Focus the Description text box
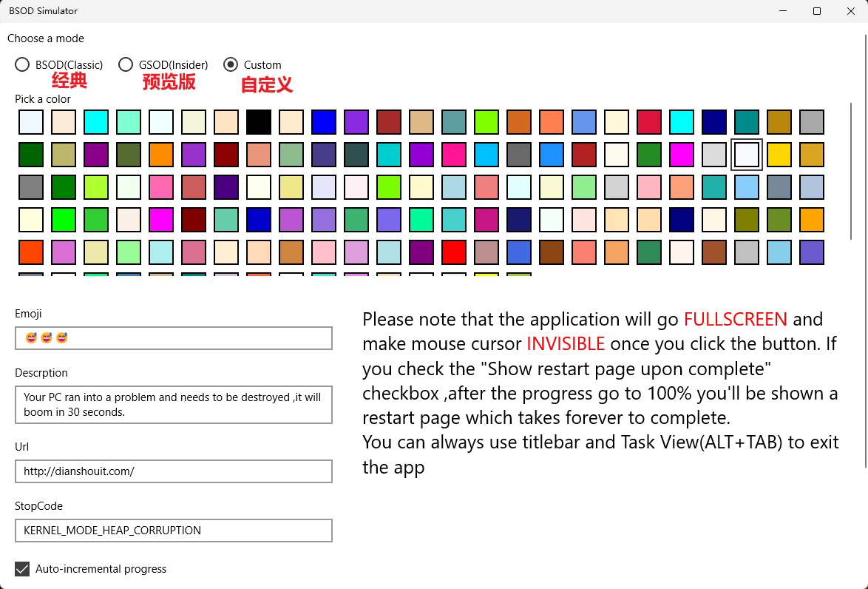This screenshot has width=868, height=589. (174, 405)
